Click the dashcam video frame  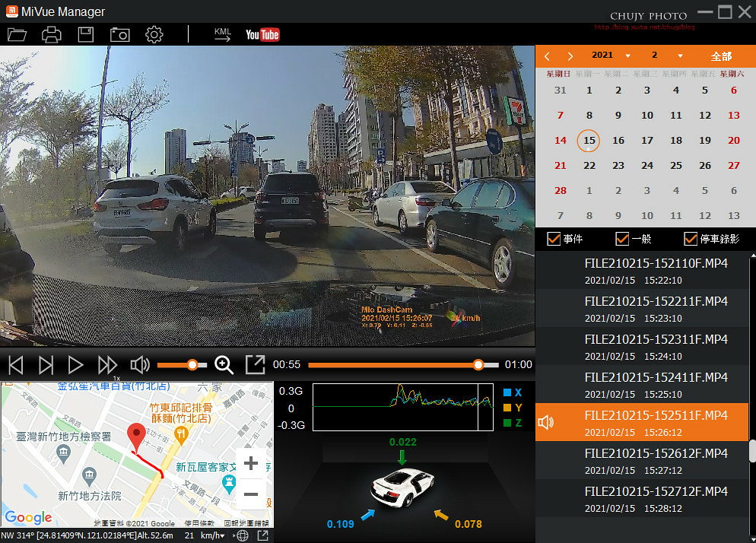268,195
